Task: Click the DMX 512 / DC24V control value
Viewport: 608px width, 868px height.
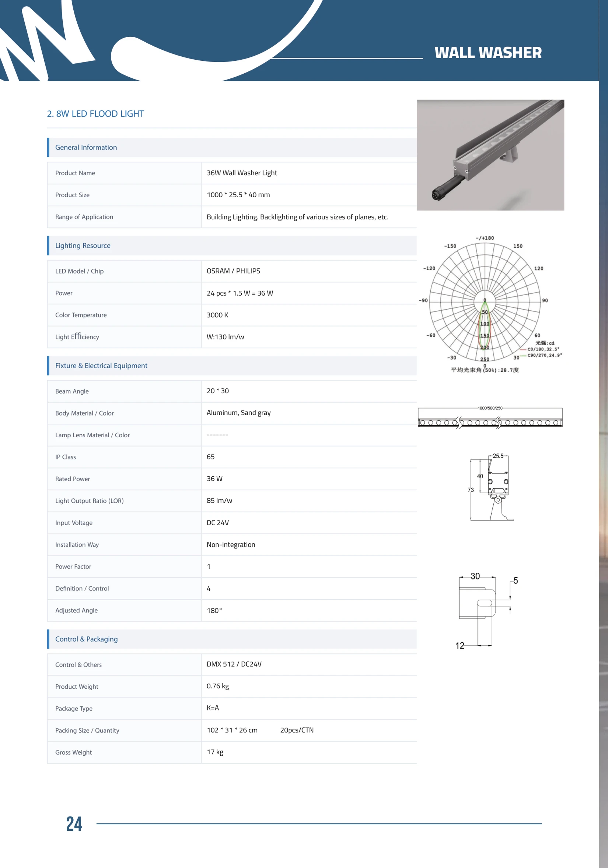Action: pos(234,664)
